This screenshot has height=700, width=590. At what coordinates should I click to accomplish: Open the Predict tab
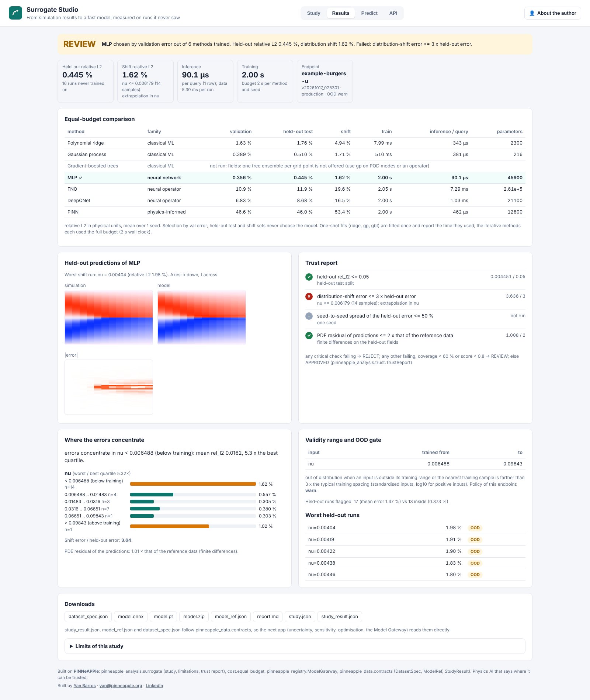pos(369,13)
